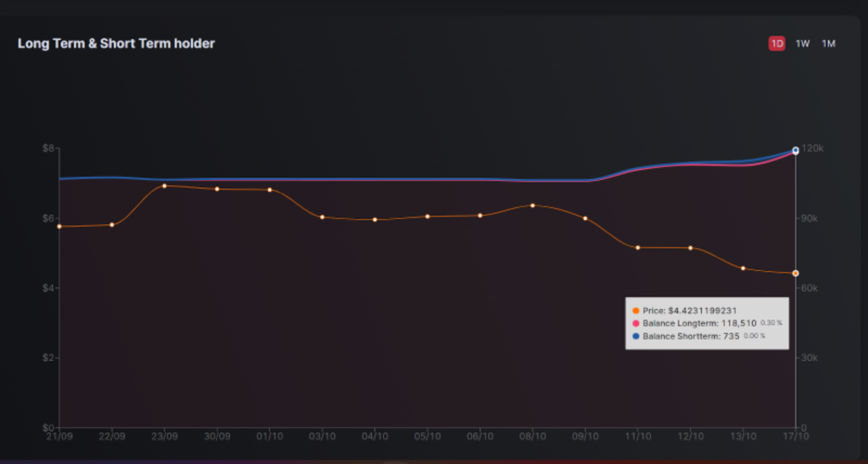Click the price data point at 21/09
The image size is (868, 464).
tap(59, 227)
